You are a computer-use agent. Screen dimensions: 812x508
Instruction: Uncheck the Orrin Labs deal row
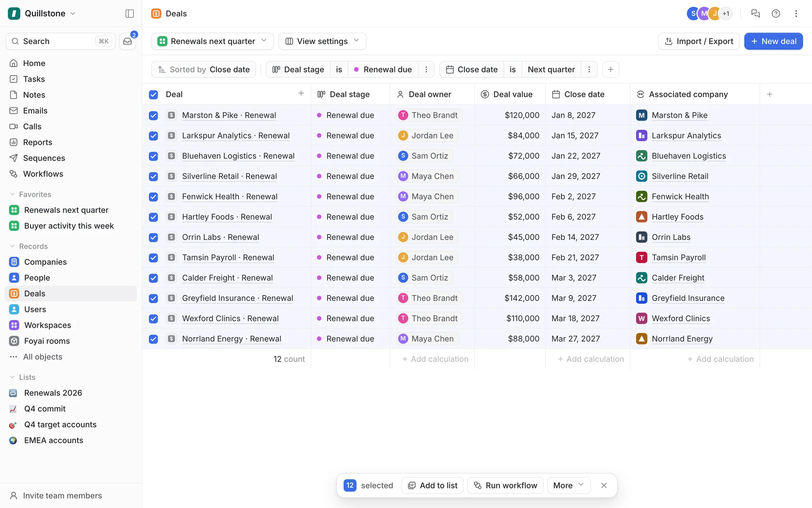coord(153,237)
